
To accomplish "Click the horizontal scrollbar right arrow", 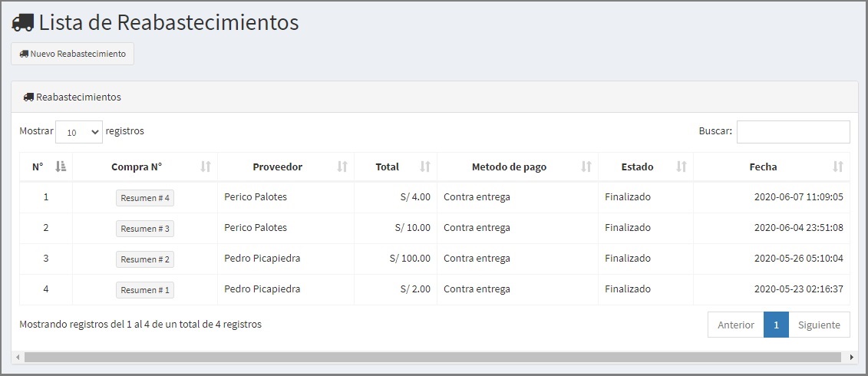I will click(851, 358).
